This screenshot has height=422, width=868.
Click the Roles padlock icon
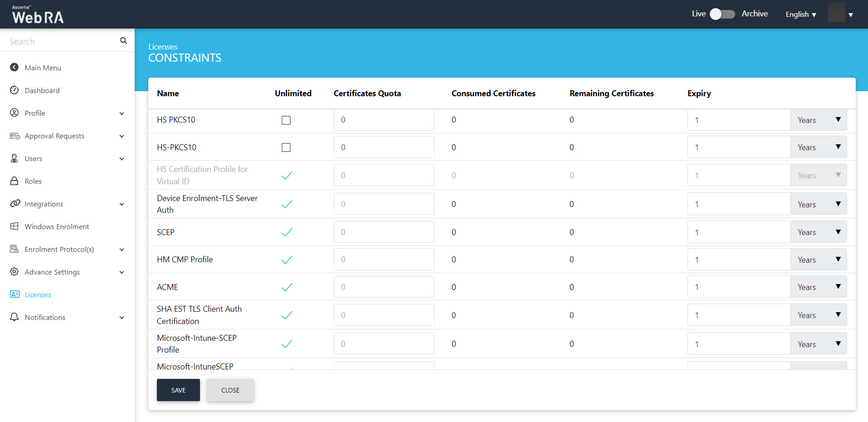pos(15,181)
